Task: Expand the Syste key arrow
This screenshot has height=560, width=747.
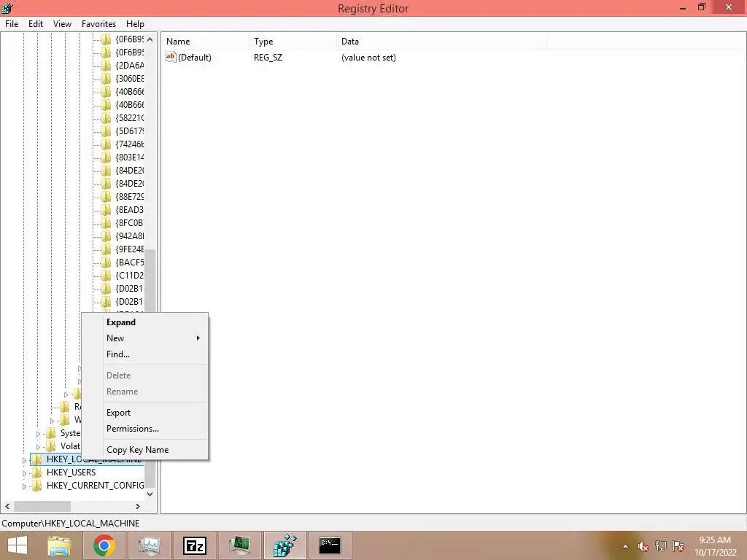Action: [39, 434]
